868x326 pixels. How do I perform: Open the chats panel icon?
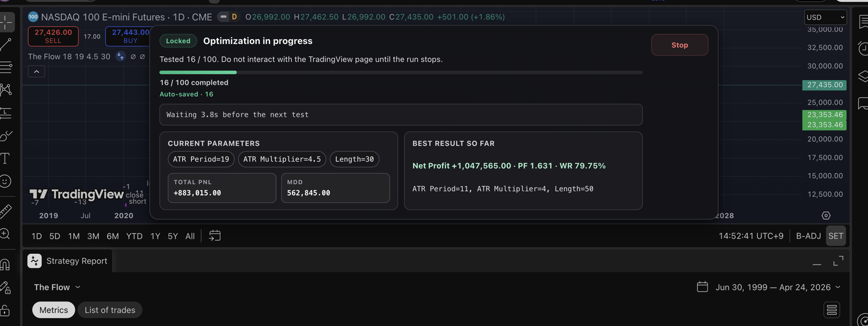click(863, 103)
